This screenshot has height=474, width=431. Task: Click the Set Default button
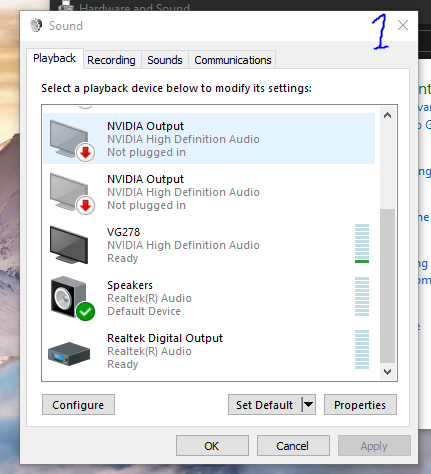(x=265, y=405)
